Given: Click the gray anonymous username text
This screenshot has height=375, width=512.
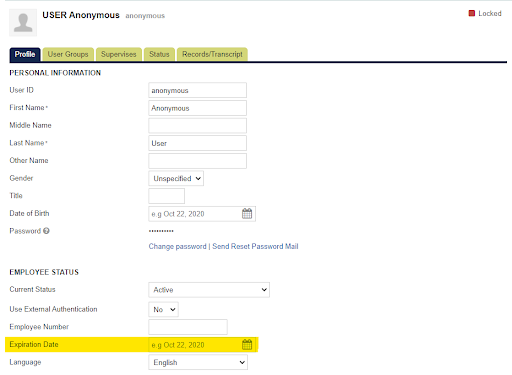Looking at the screenshot, I should pyautogui.click(x=145, y=16).
